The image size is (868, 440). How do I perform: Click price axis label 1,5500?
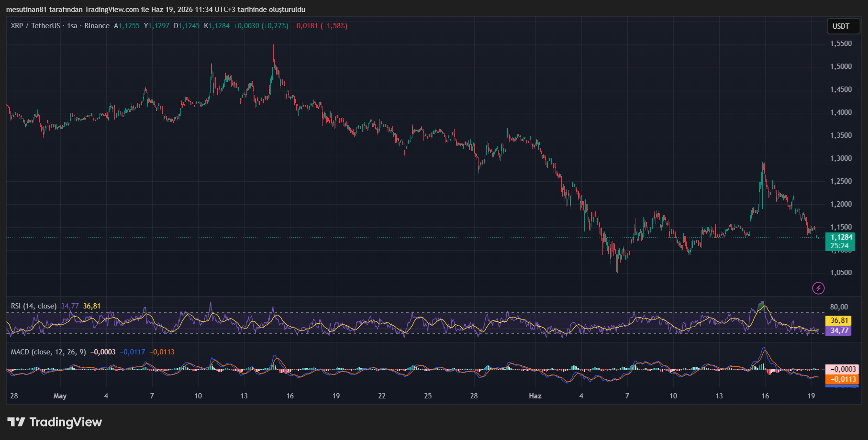tap(841, 44)
